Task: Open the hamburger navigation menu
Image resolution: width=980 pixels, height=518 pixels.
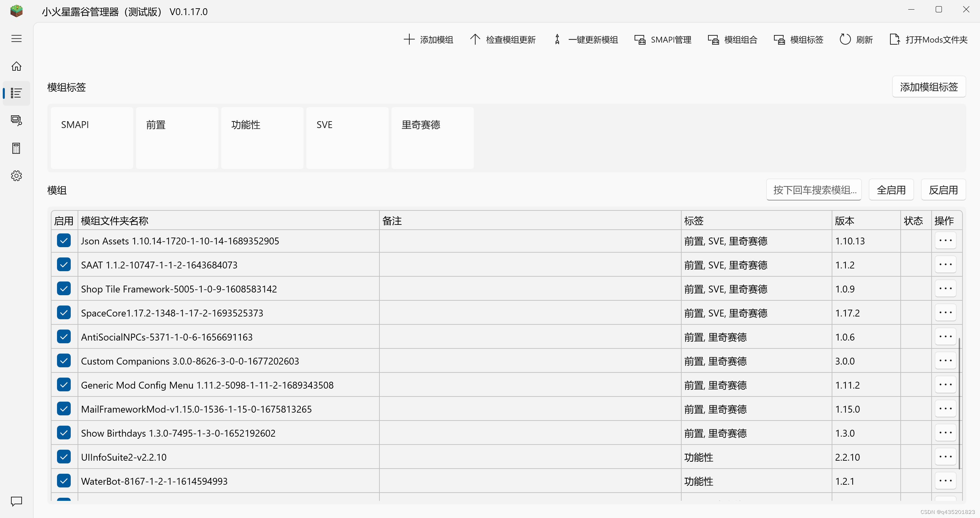Action: click(16, 39)
